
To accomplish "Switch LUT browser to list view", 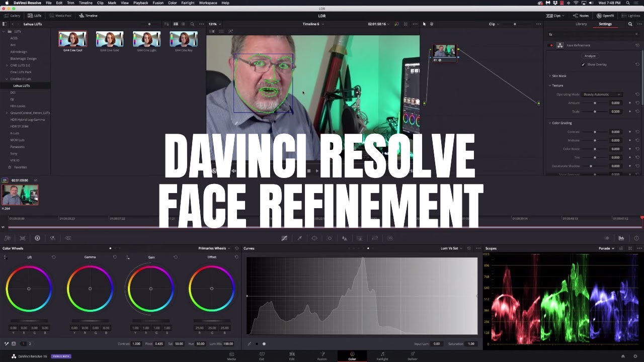I will 183,24.
